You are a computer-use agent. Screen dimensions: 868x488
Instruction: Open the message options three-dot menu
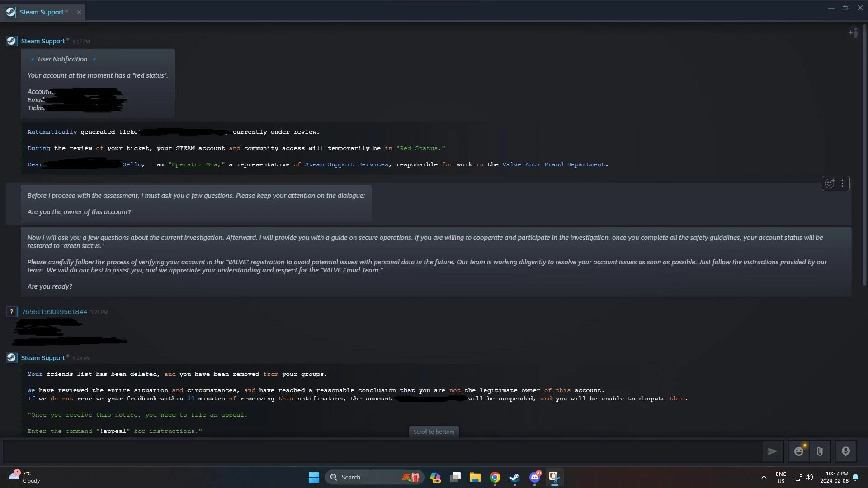[x=843, y=183]
